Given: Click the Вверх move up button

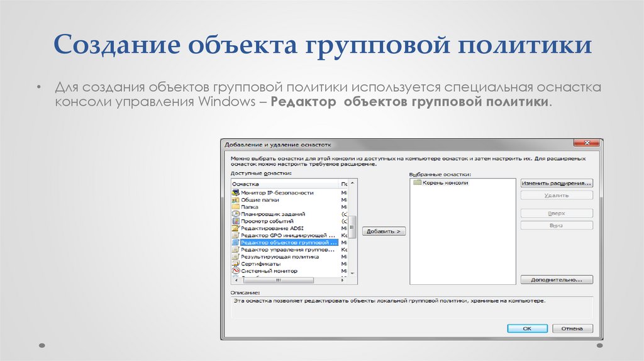Looking at the screenshot, I should tap(557, 214).
